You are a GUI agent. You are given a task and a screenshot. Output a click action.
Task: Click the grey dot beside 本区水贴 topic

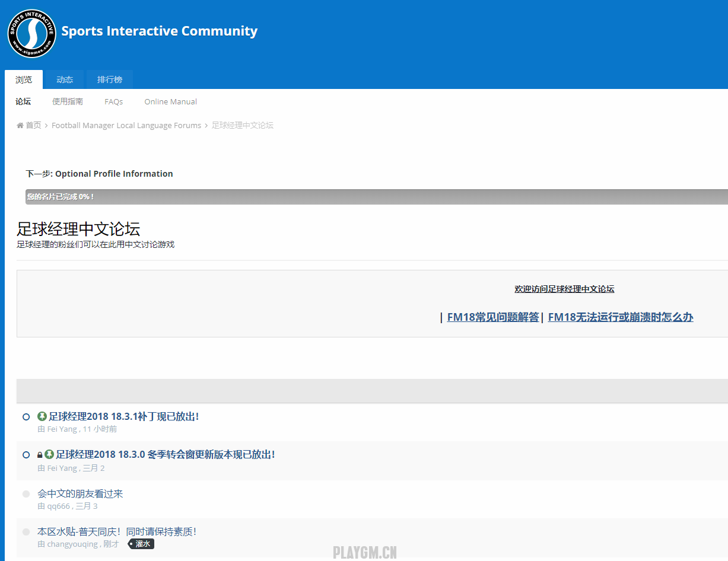[26, 532]
